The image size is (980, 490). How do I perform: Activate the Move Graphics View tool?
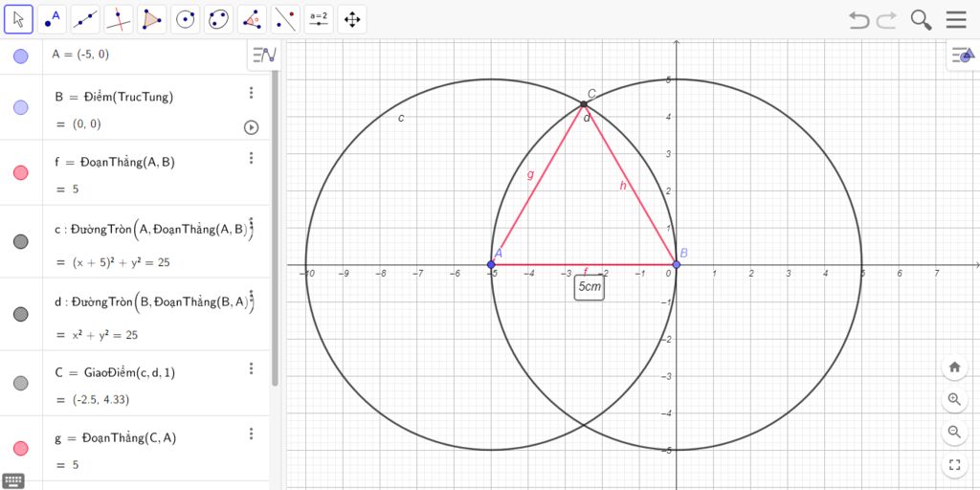pyautogui.click(x=351, y=19)
